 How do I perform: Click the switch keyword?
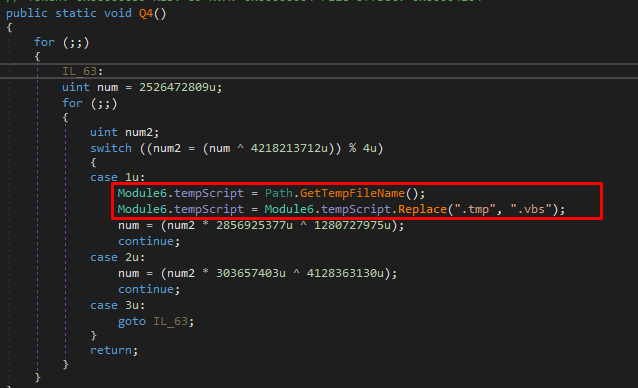[x=111, y=148]
